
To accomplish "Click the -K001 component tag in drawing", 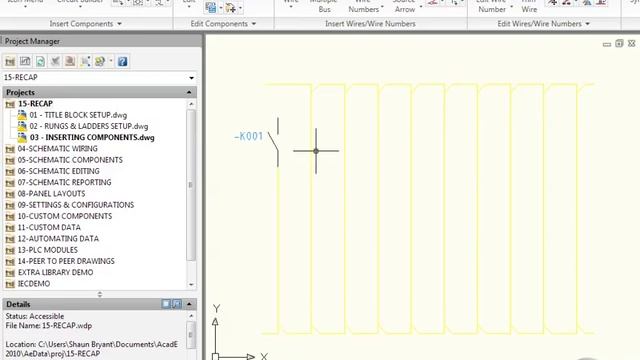I will (x=249, y=136).
